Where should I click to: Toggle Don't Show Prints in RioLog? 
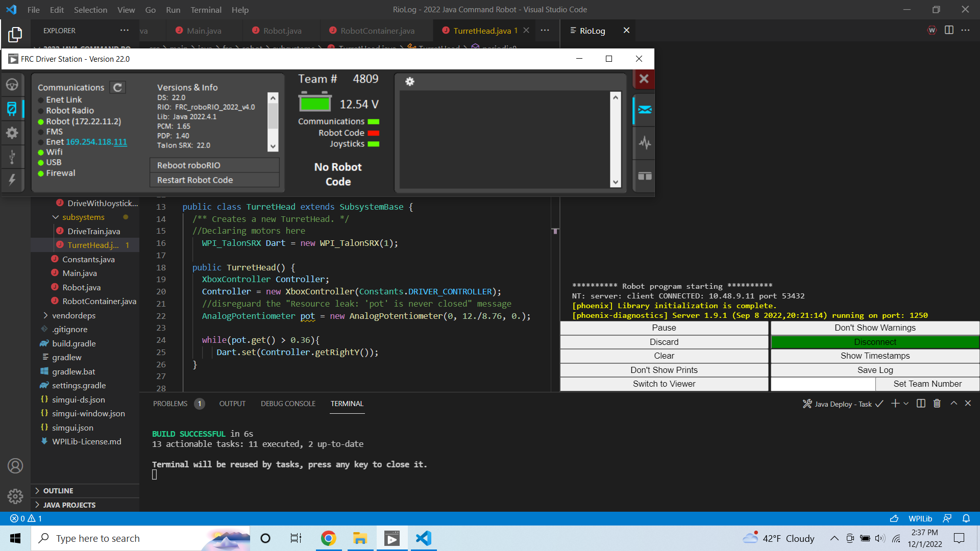664,370
